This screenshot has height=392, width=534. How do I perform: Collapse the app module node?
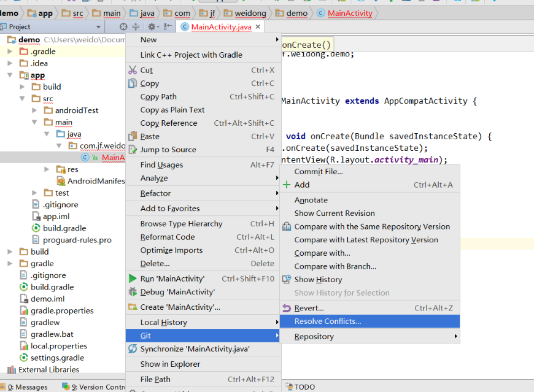point(10,75)
